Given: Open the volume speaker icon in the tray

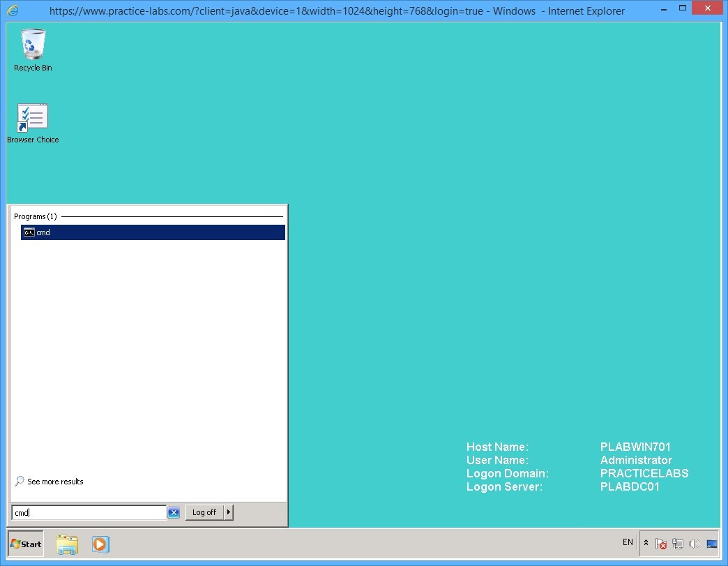Looking at the screenshot, I should [x=695, y=543].
